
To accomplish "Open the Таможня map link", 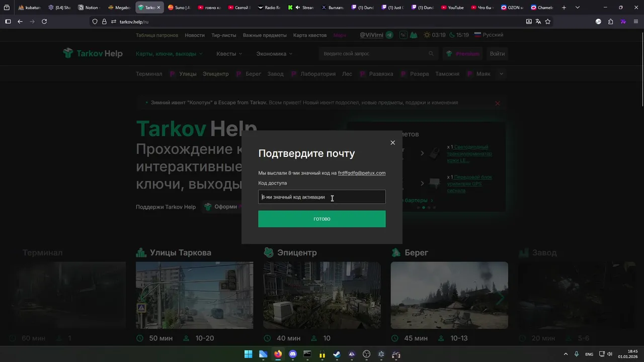I will click(447, 74).
